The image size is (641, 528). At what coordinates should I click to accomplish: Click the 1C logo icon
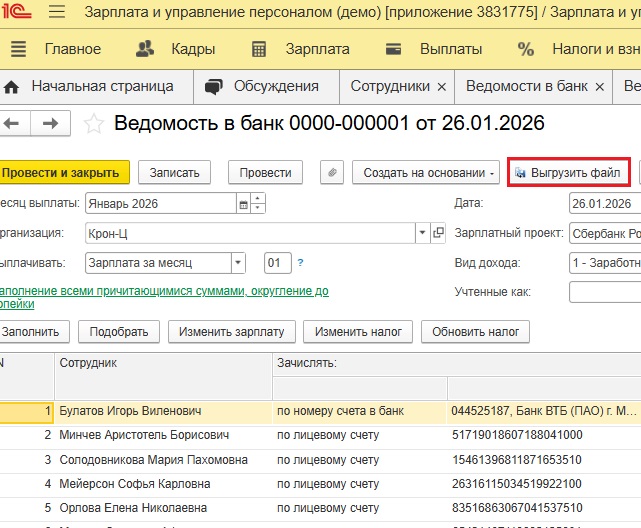coord(16,11)
